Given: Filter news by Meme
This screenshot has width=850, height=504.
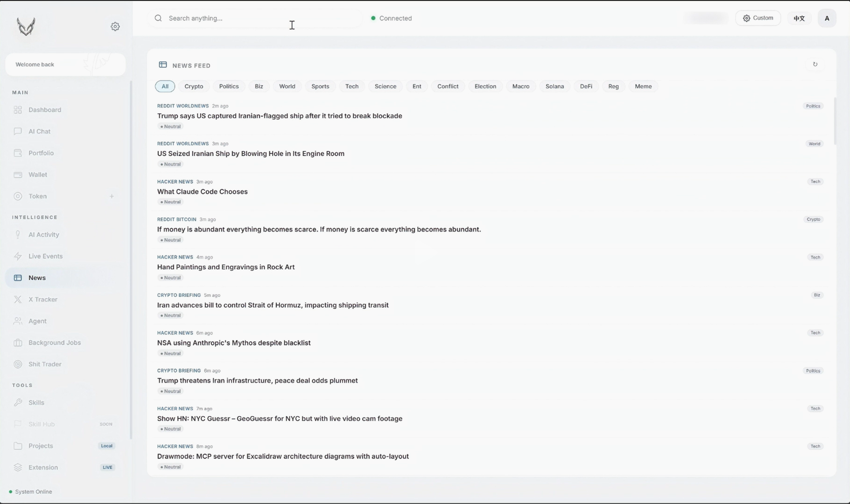Looking at the screenshot, I should coord(643,86).
